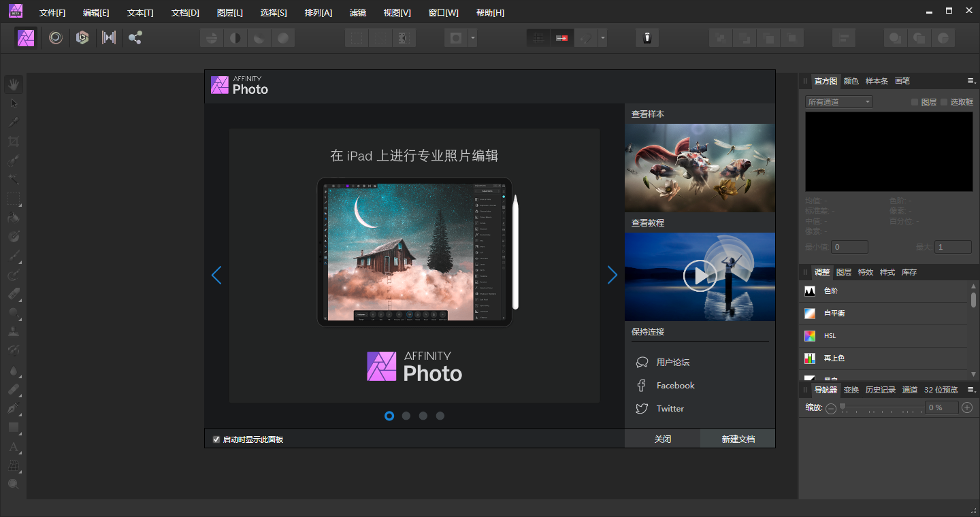Open the snapping options dropdown arrow
Screen dimensions: 980x517
(602, 37)
